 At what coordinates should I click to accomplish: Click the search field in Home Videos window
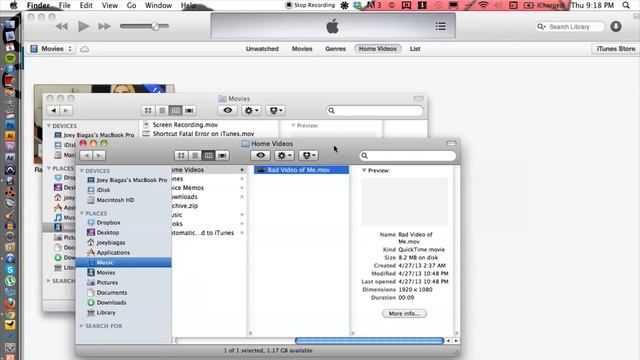click(x=408, y=156)
